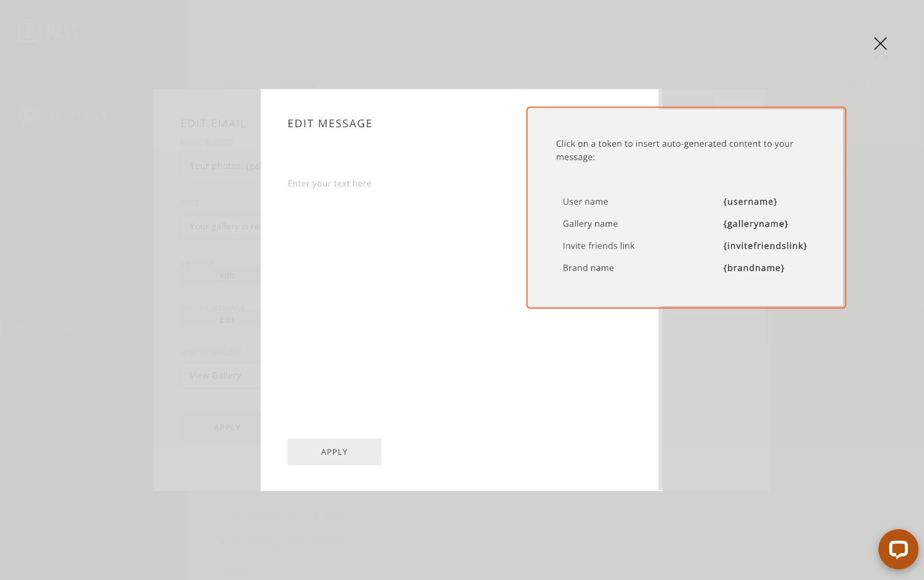Insert the {brandname} token
This screenshot has height=580, width=924.
[x=754, y=268]
